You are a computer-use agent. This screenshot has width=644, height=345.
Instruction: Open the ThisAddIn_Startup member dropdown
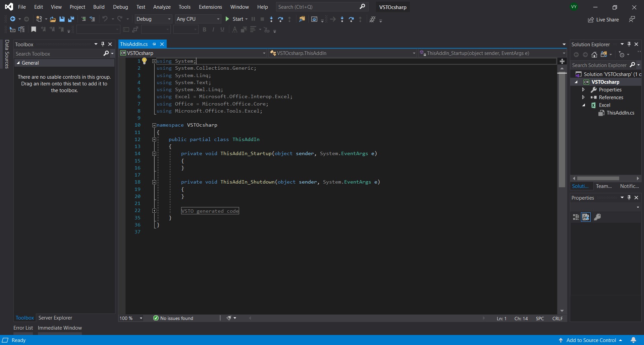(492, 53)
